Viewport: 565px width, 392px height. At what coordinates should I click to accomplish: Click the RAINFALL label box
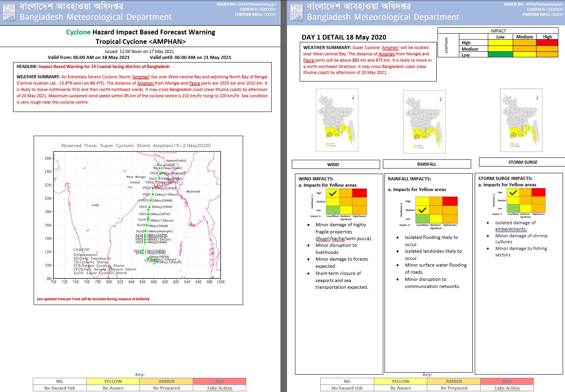click(427, 164)
